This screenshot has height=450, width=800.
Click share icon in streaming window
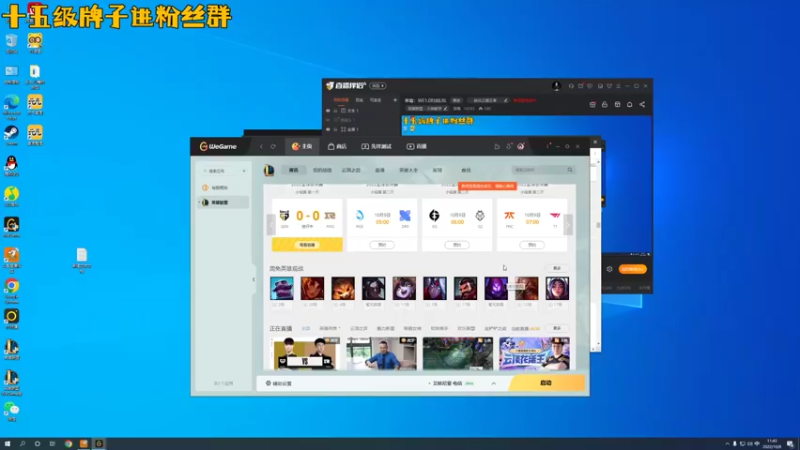642,105
